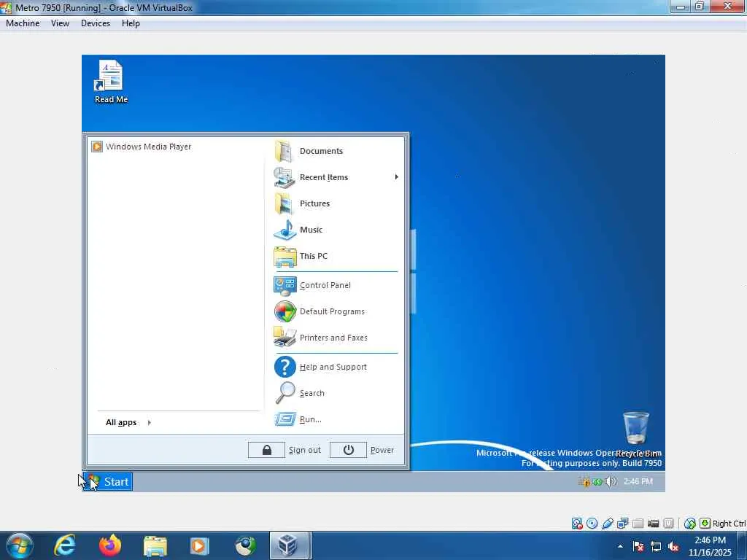Click the VirtualBox keyboard capture indicator

(705, 524)
